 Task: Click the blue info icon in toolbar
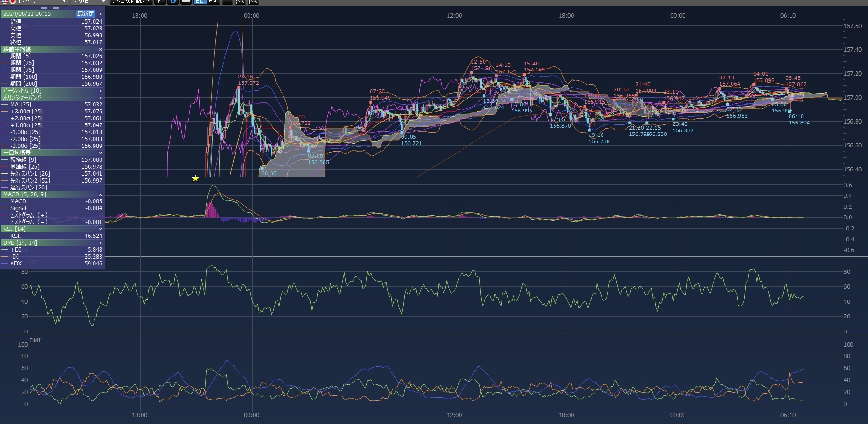coord(173,1)
